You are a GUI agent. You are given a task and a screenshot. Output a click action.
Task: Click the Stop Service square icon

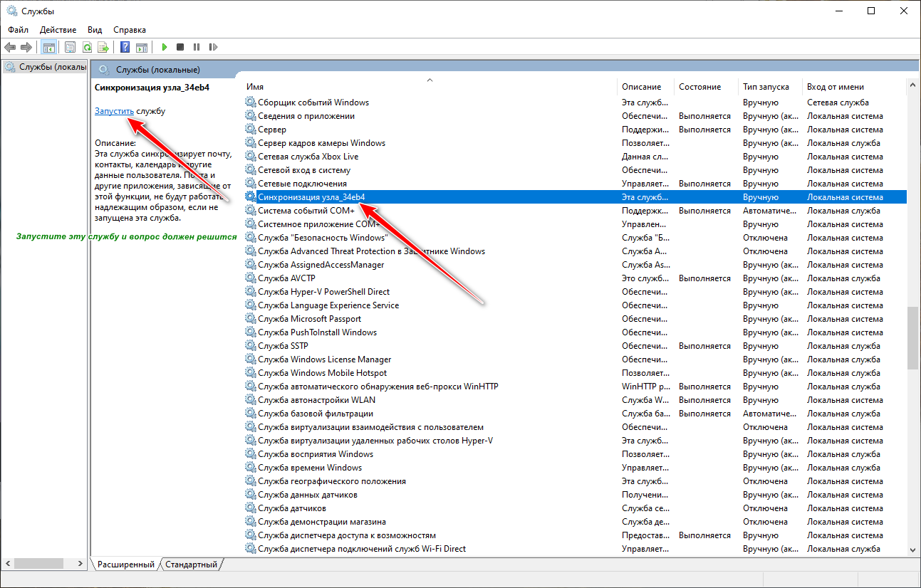point(180,47)
